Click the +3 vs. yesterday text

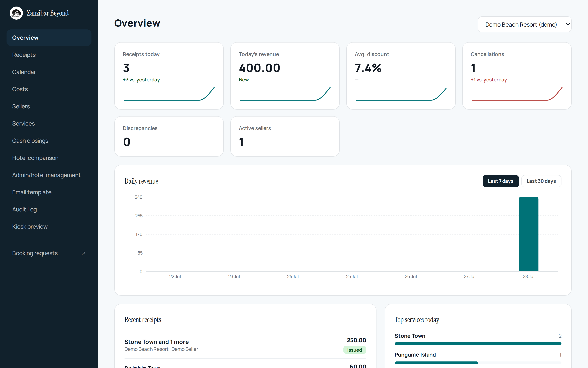click(141, 80)
